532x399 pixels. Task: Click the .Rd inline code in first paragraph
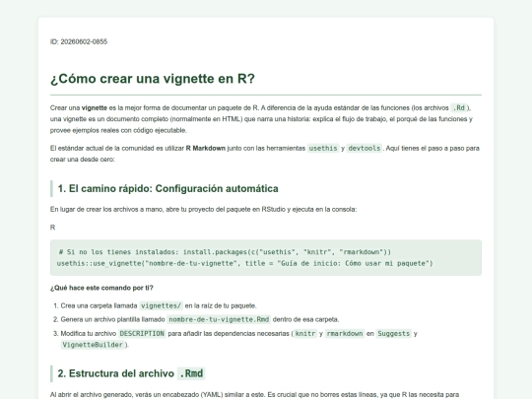459,108
